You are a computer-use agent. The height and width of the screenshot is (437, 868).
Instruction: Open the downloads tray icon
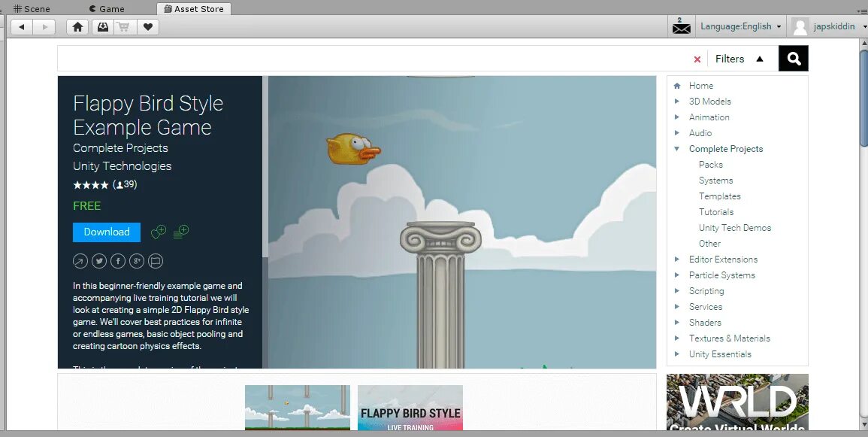[102, 26]
